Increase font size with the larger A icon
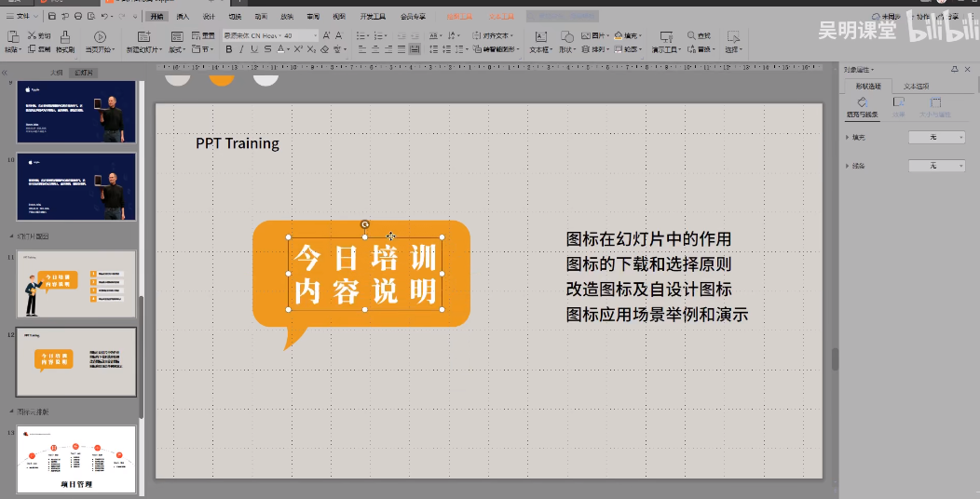This screenshot has width=980, height=499. point(326,35)
